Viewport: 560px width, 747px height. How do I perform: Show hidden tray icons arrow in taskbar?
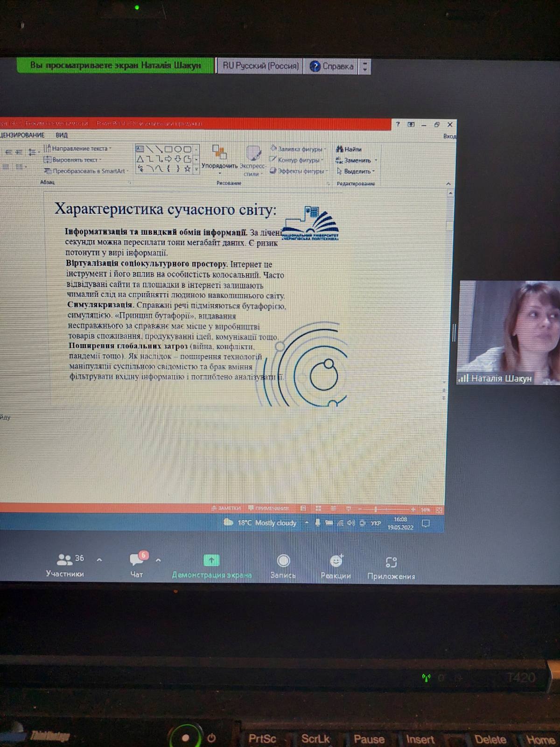pos(307,523)
